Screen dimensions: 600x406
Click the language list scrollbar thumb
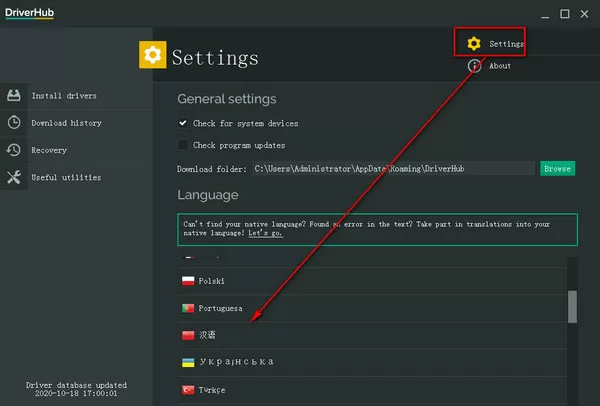(x=572, y=307)
